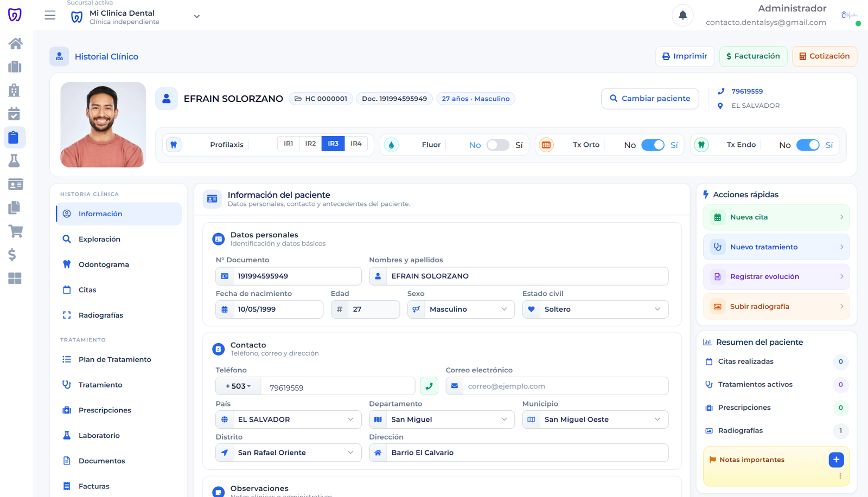Open calendar check icon in sidebar
Screen dimensions: 868x497
[14, 114]
